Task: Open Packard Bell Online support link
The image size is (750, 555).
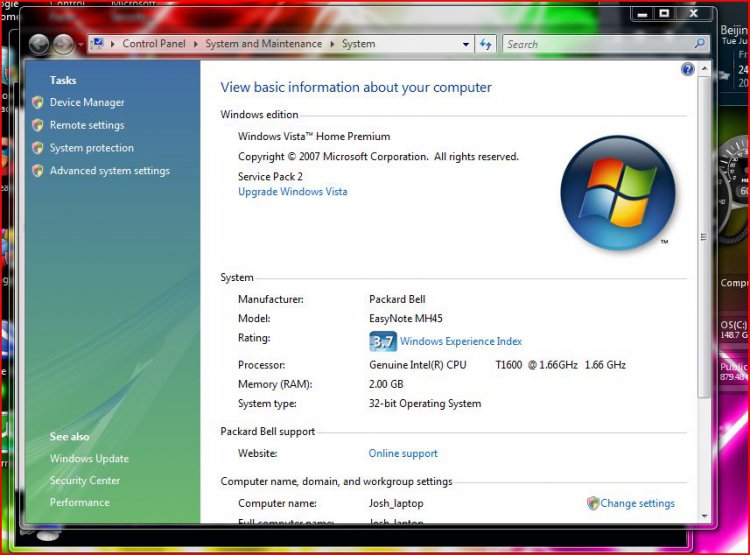Action: tap(403, 454)
